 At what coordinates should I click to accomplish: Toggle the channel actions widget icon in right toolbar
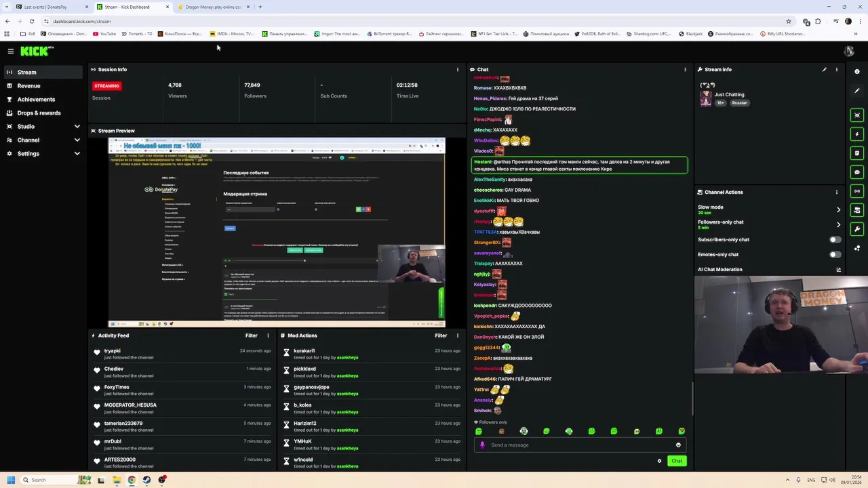pos(857,210)
